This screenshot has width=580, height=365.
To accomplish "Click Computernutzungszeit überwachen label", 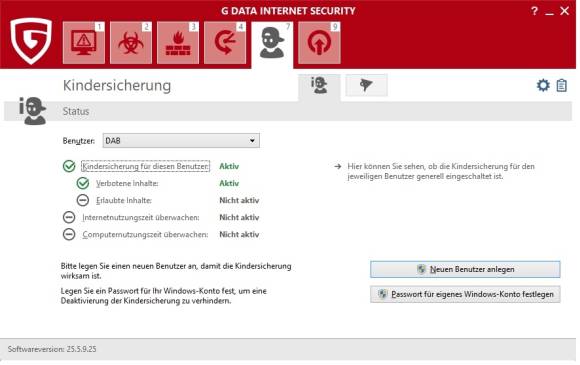I will point(145,234).
